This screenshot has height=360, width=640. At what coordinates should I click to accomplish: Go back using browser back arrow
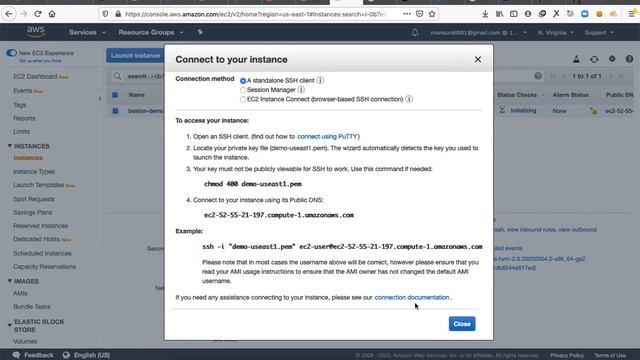[9, 14]
